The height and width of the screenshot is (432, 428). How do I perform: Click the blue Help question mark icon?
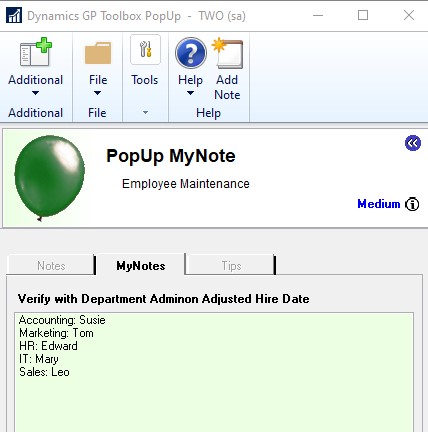tap(191, 53)
